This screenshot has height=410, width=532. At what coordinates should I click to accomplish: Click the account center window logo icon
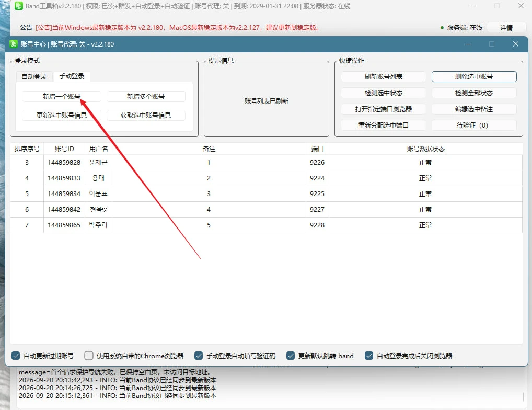point(14,44)
